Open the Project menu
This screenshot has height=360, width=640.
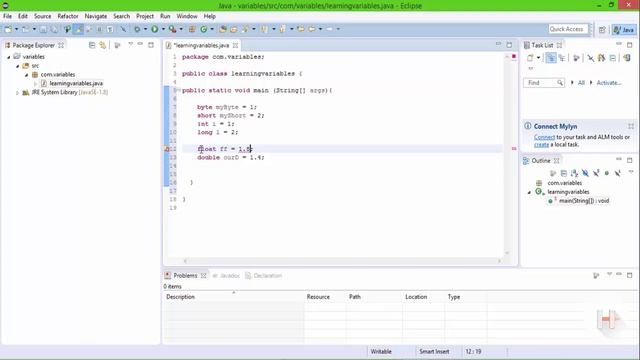[145, 16]
